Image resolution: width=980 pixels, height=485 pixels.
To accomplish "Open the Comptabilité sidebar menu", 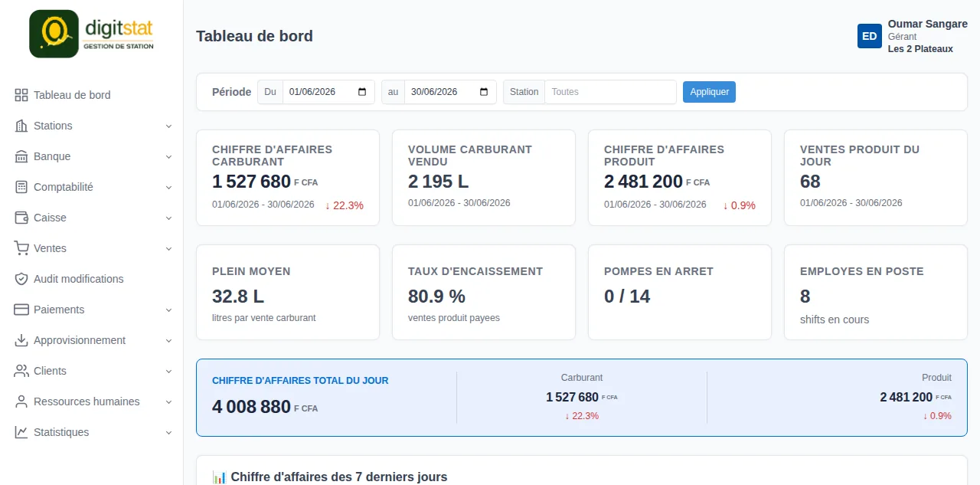I will [92, 187].
